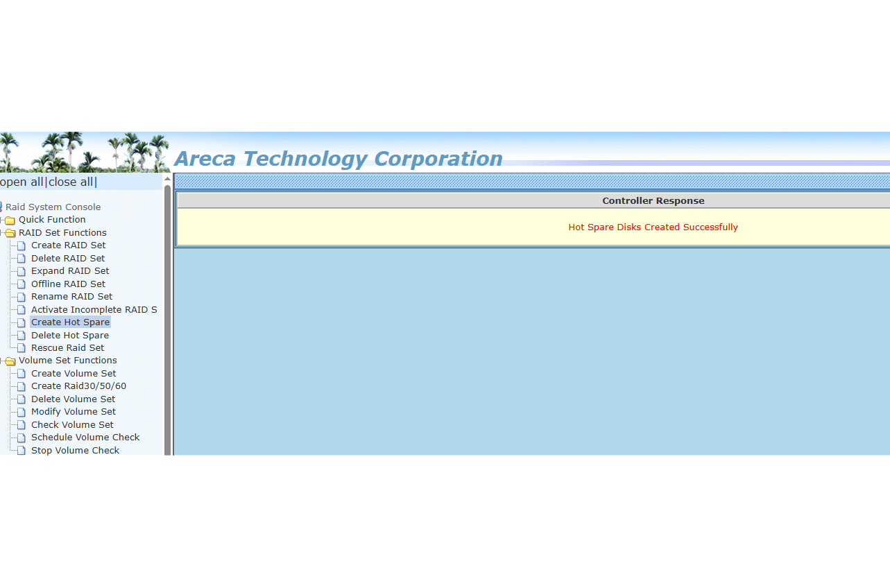Click the document icon next to Delete Hot Spare
890x588 pixels.
(22, 336)
